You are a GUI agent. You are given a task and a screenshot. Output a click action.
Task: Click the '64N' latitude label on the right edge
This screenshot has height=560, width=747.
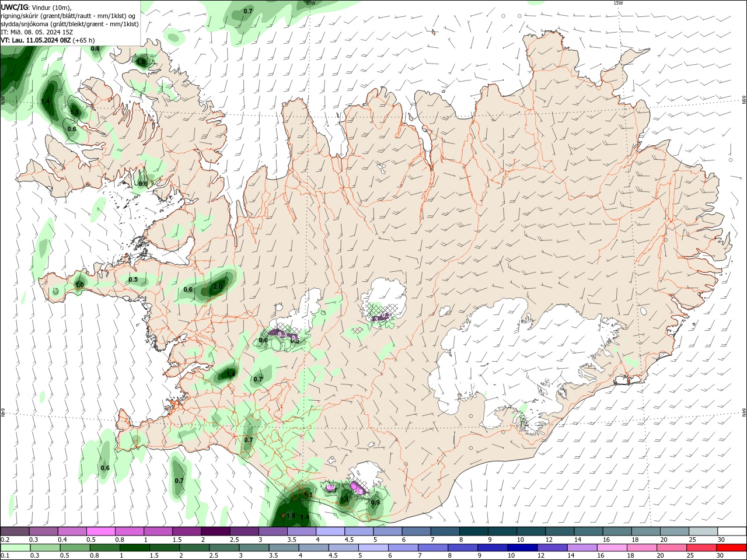pyautogui.click(x=744, y=412)
